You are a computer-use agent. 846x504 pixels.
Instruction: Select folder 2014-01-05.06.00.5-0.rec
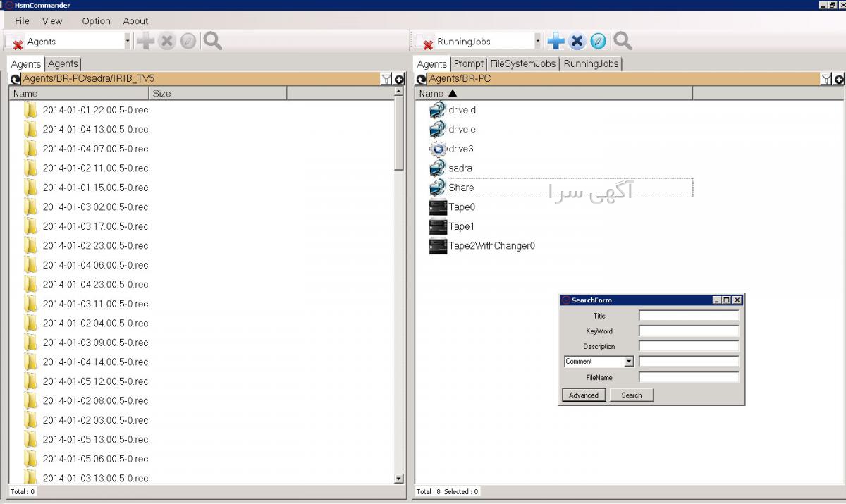[x=95, y=459]
